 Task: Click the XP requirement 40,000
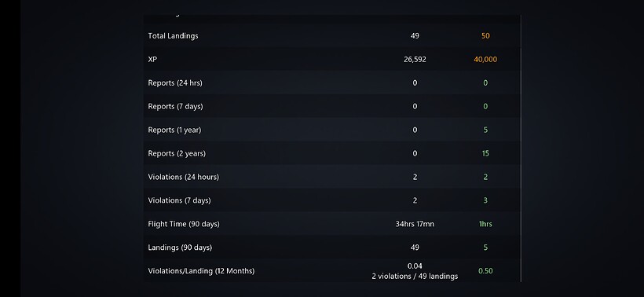tap(485, 60)
